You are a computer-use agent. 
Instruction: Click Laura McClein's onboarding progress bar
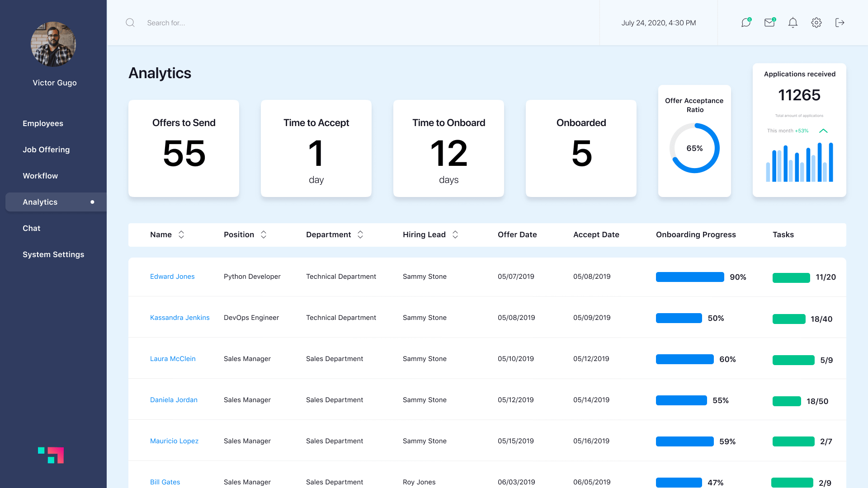(x=684, y=359)
